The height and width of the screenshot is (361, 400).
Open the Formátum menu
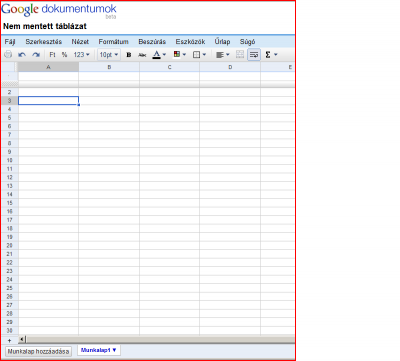point(113,42)
